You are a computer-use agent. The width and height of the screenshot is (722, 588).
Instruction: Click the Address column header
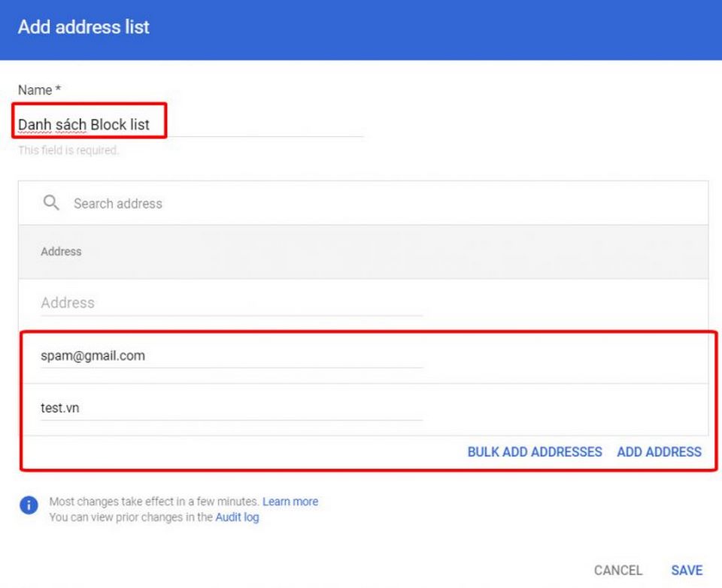click(61, 251)
